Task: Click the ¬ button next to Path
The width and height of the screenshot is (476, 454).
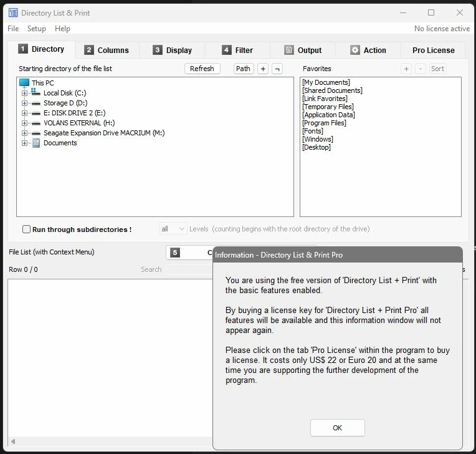Action: (x=277, y=69)
